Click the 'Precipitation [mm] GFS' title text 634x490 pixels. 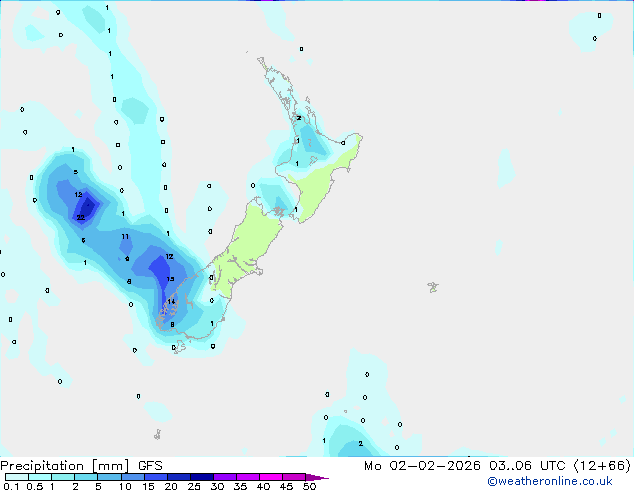click(81, 466)
